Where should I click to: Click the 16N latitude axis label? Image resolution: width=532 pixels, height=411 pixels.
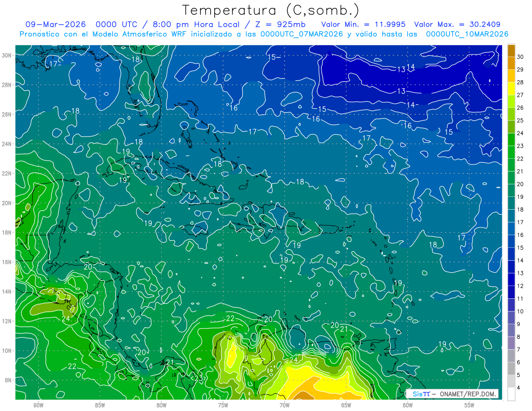7,262
